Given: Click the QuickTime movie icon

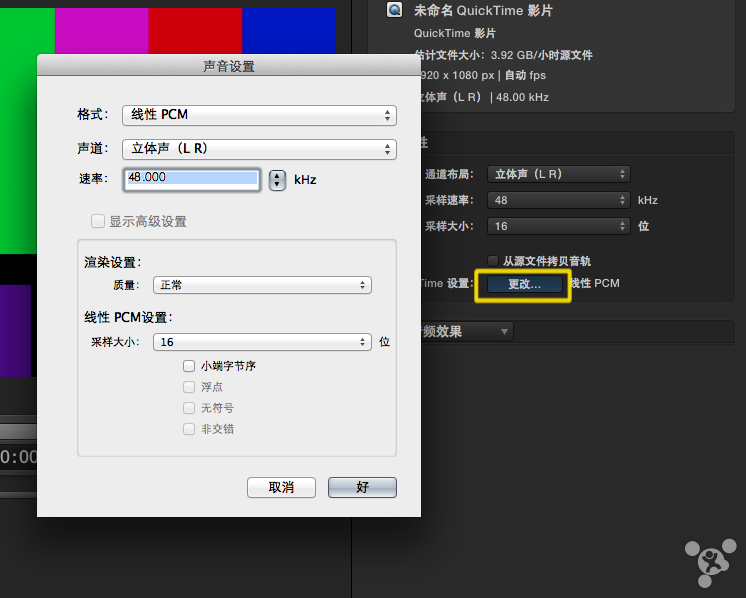Looking at the screenshot, I should coord(395,10).
